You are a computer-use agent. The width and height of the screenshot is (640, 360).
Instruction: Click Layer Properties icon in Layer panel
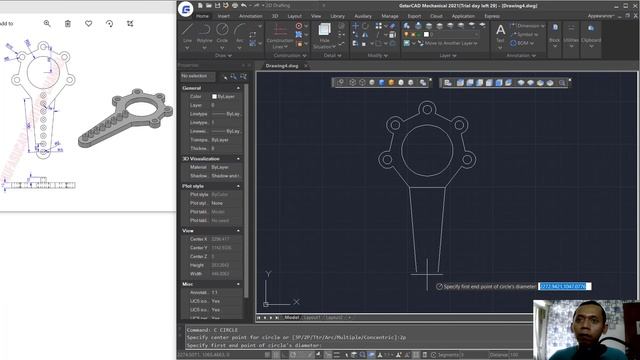407,26
